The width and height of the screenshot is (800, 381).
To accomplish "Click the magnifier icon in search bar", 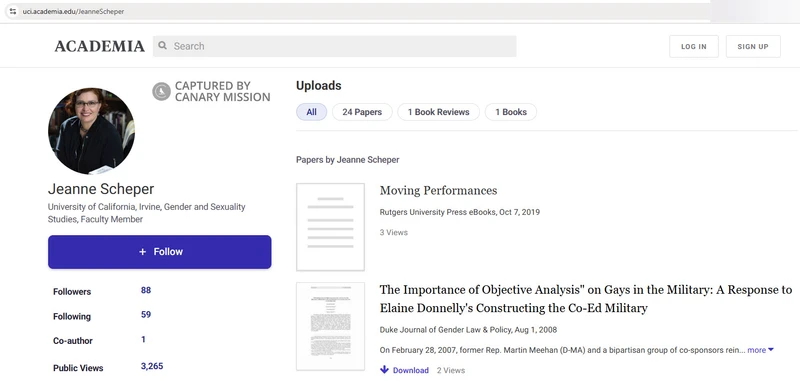I will point(163,46).
